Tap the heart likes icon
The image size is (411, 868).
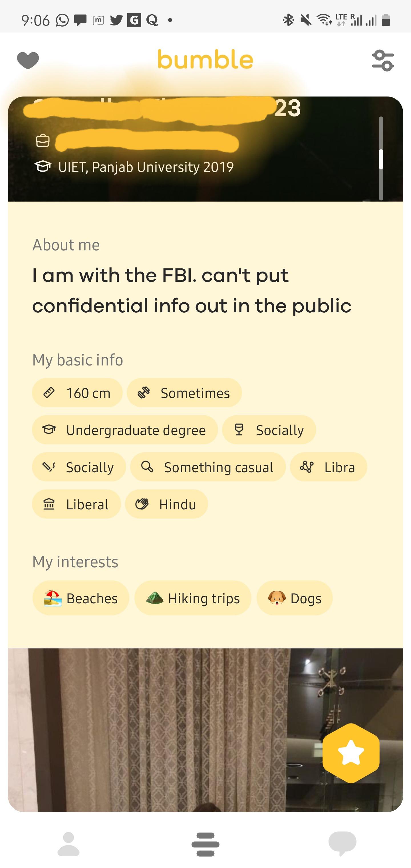pos(28,60)
